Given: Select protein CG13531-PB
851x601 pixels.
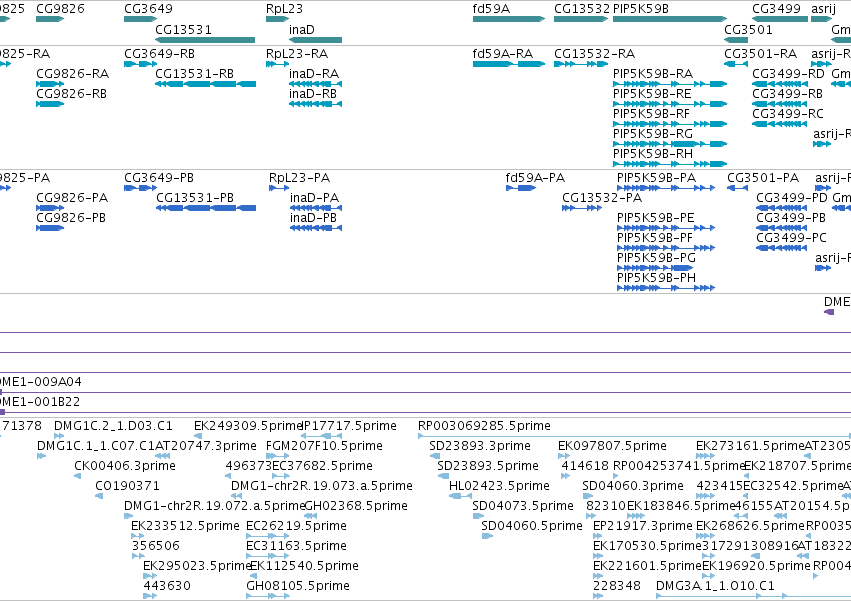Looking at the screenshot, I should point(206,208).
